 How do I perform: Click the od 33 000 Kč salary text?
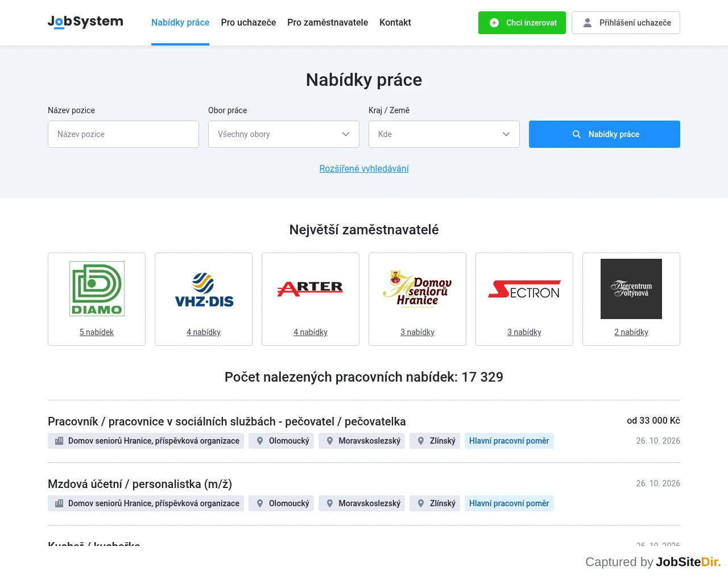[653, 421]
